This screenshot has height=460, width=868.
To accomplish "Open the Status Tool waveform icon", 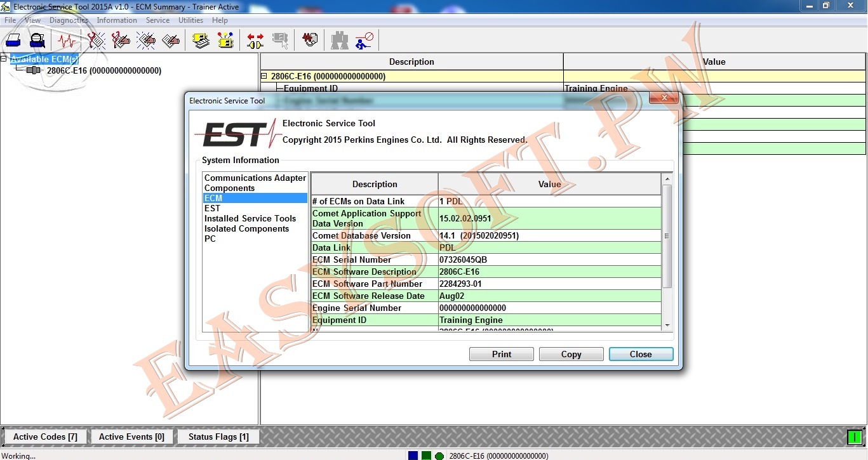I will click(67, 41).
